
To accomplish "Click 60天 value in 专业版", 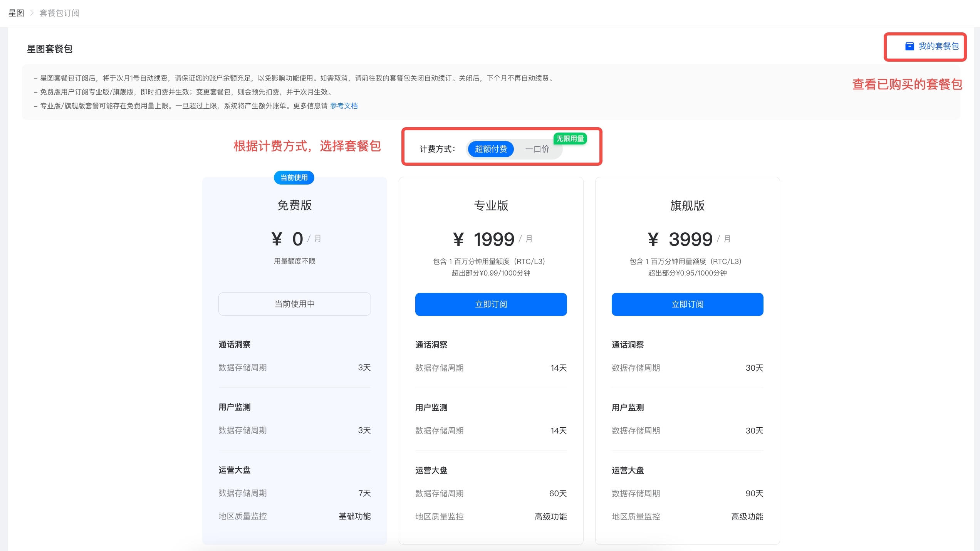I will click(558, 494).
